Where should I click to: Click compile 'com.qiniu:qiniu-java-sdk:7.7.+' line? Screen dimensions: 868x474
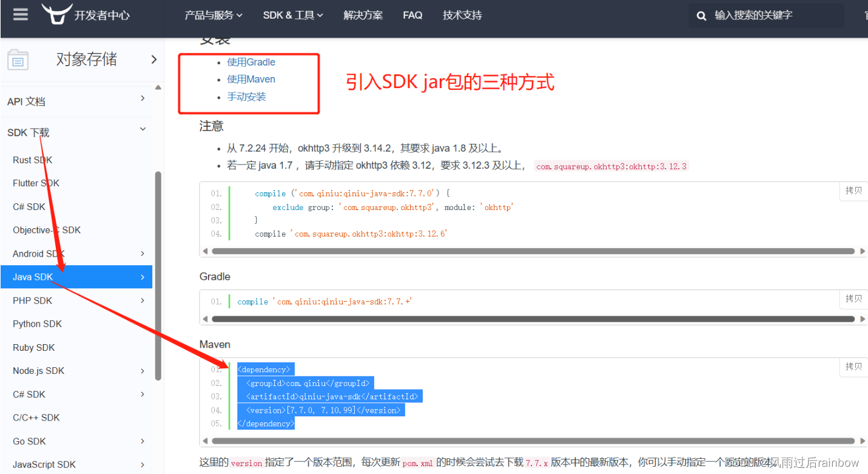click(325, 302)
